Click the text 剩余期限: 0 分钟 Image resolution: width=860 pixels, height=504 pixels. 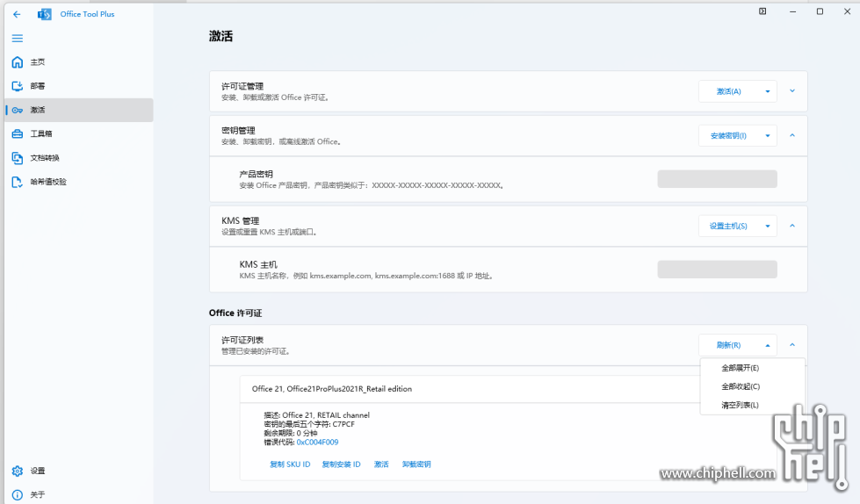(291, 433)
